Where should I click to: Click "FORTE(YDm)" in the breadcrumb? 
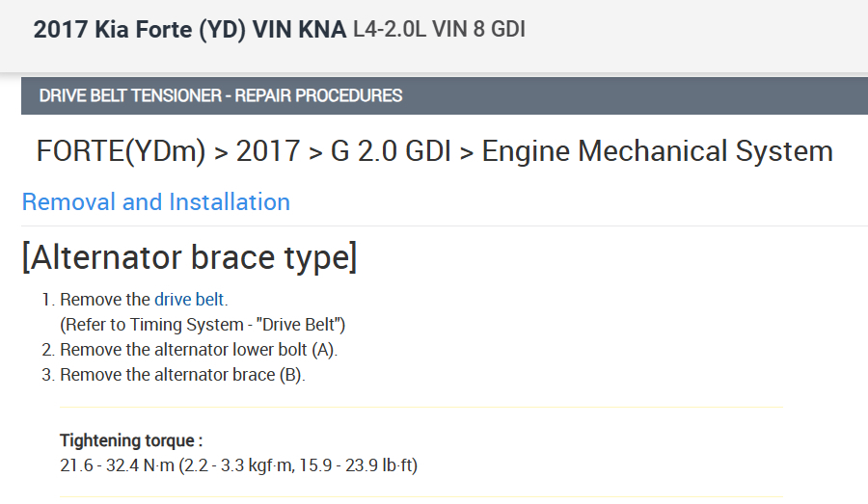click(x=122, y=151)
